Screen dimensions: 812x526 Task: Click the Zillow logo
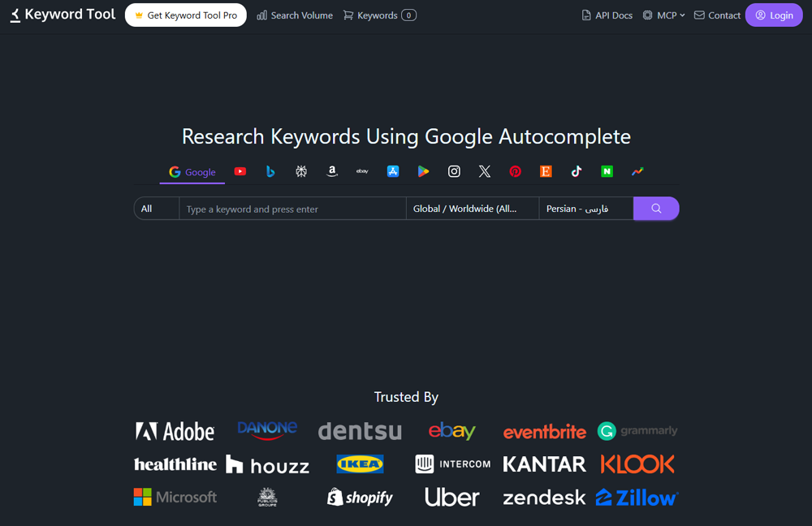tap(637, 498)
